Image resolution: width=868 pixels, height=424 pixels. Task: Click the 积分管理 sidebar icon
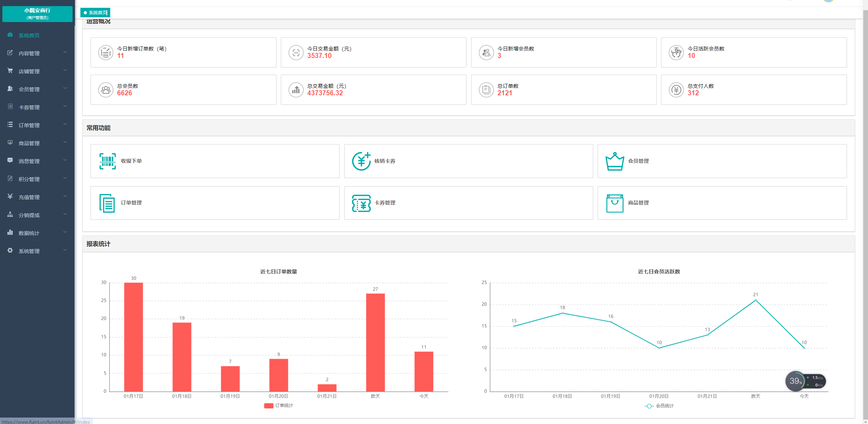tap(10, 179)
